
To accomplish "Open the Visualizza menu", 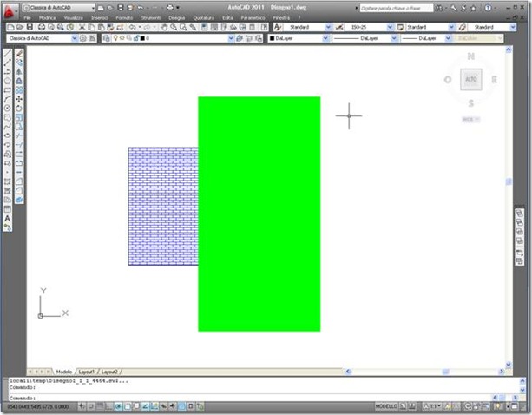I will 73,17.
